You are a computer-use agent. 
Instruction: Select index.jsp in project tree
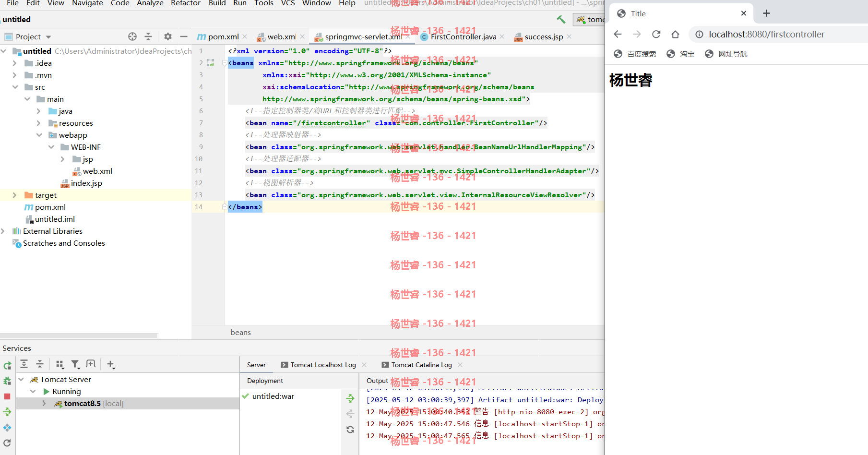click(x=86, y=183)
